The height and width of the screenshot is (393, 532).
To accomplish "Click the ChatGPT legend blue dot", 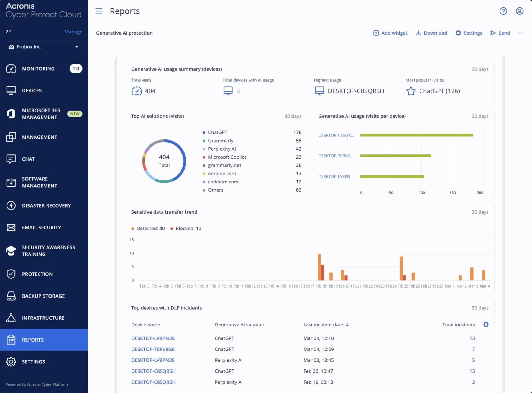I will click(x=204, y=133).
